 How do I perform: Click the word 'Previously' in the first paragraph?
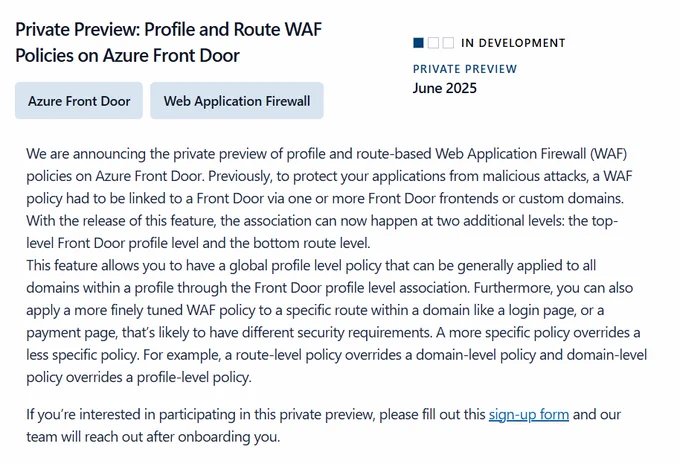pos(239,176)
